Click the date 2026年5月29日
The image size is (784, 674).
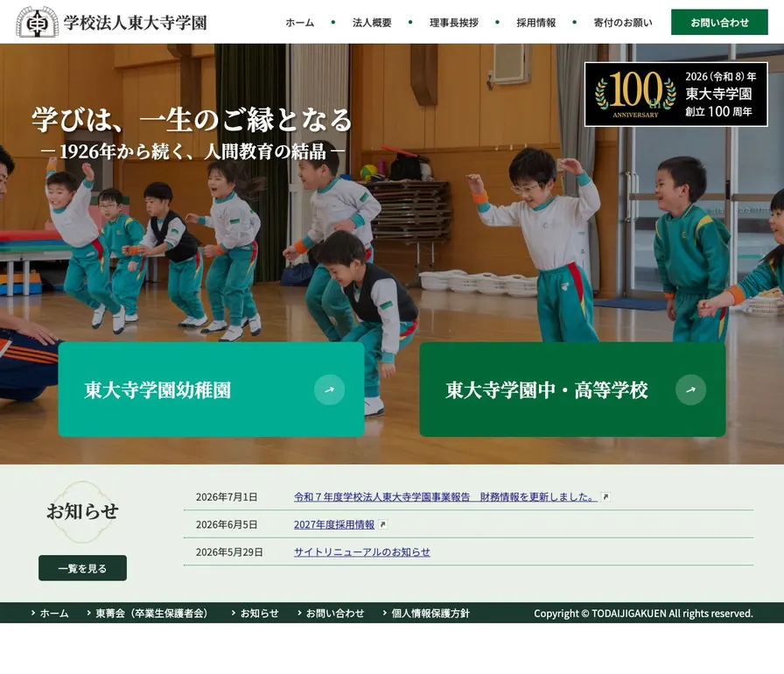[x=229, y=552]
